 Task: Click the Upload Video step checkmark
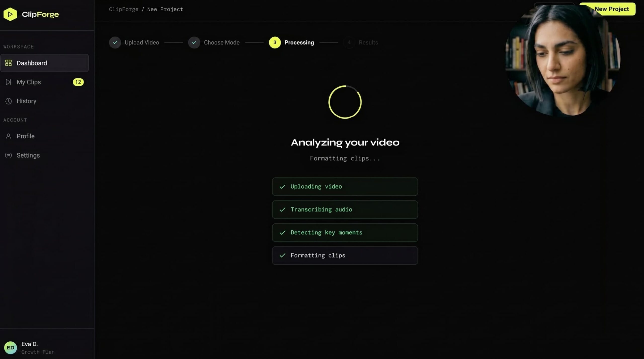(x=115, y=42)
